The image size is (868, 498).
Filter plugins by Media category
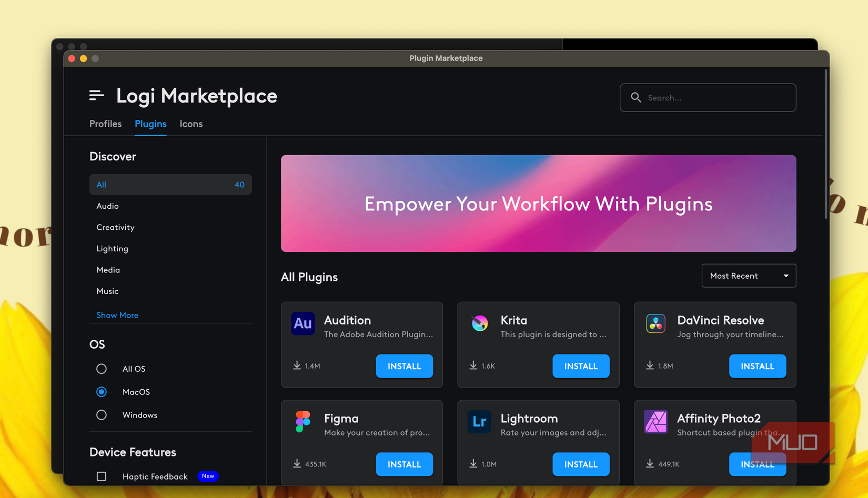pyautogui.click(x=108, y=270)
